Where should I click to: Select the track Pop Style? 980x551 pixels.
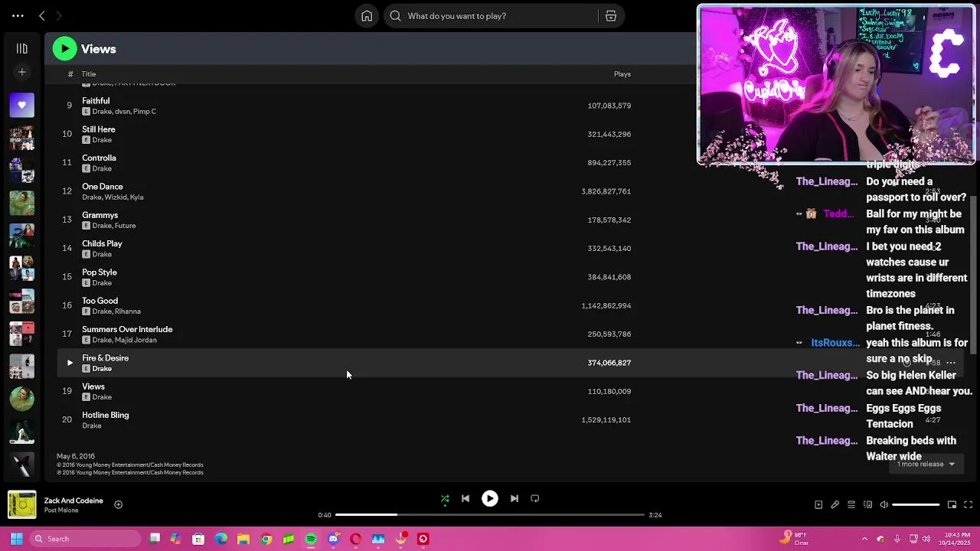(100, 272)
